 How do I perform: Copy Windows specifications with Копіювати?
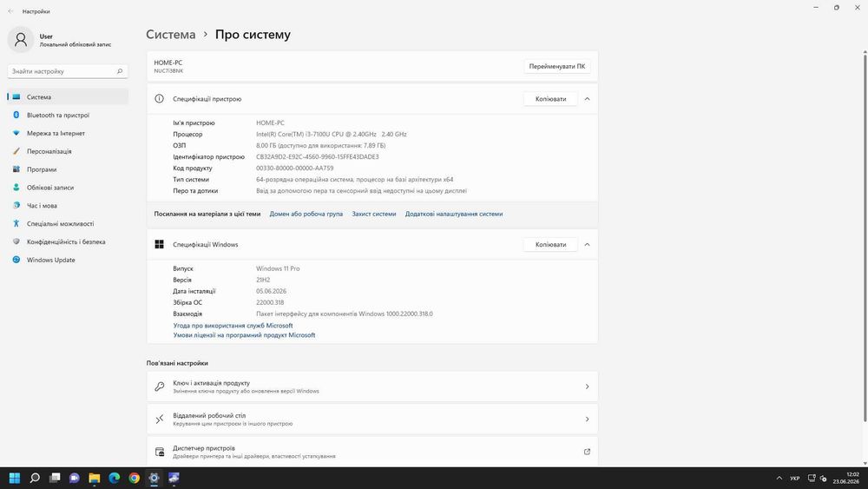pos(550,244)
